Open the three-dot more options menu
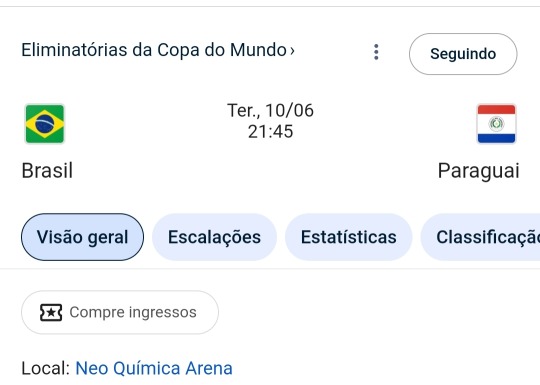Viewport: 540px width, 385px height. coord(376,52)
